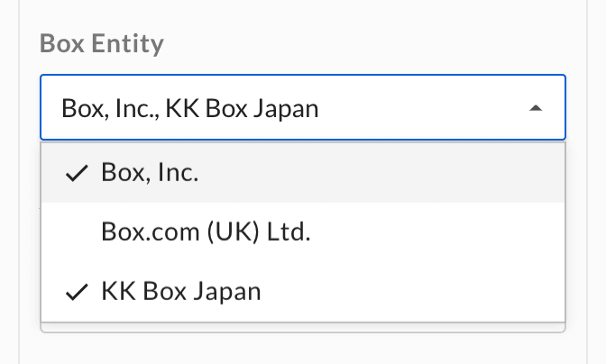Viewport: 606px width, 364px height.
Task: Click the "Box, Inc." text label in list
Action: click(x=150, y=172)
